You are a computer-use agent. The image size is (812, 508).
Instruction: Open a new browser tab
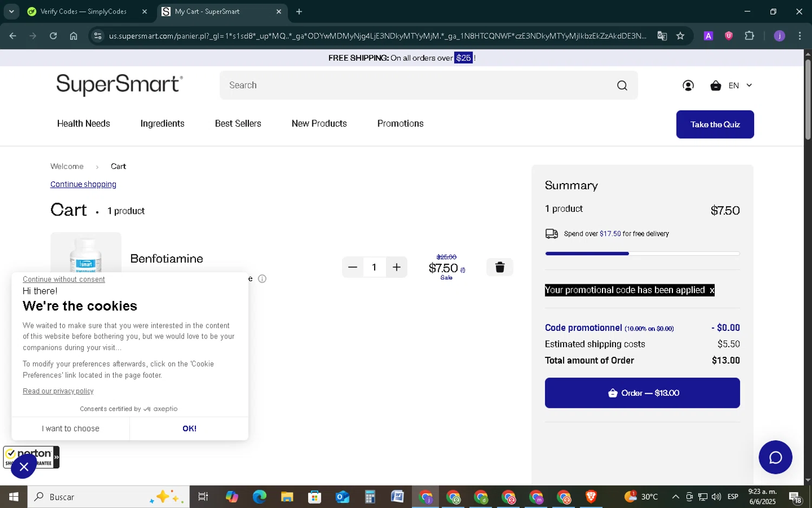[299, 11]
